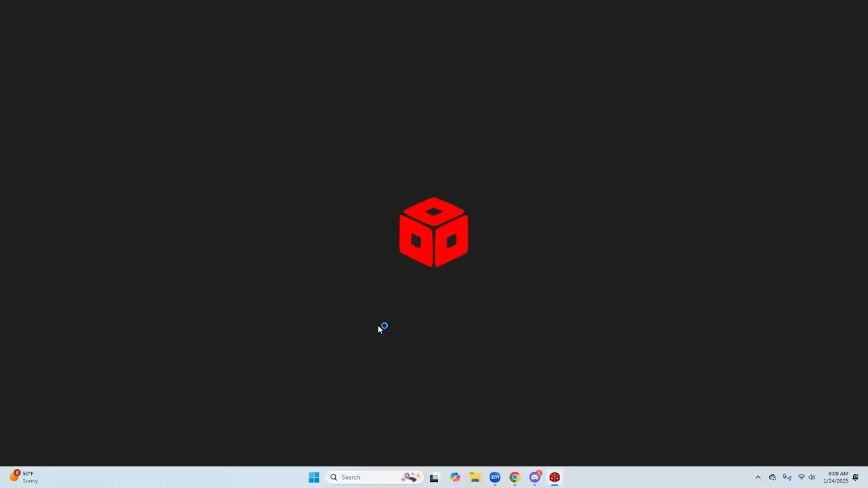Select the red dice app taskbar icon
Screen dimensions: 868x488
(x=555, y=477)
